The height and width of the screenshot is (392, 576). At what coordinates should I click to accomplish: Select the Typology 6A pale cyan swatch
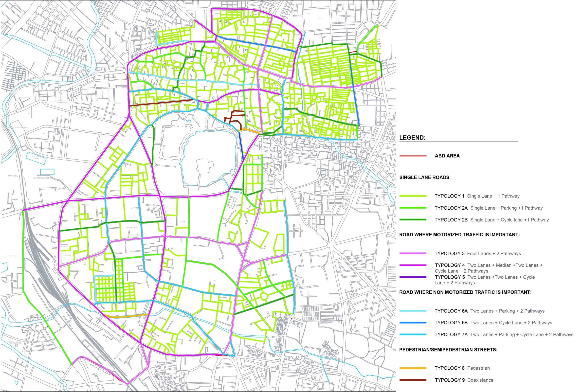[x=413, y=311]
